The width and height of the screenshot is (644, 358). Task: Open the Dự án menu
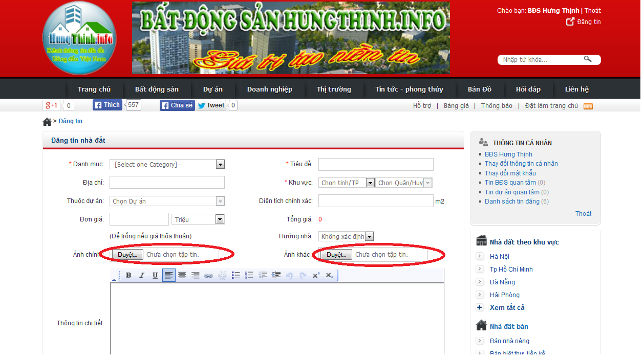[x=213, y=89]
